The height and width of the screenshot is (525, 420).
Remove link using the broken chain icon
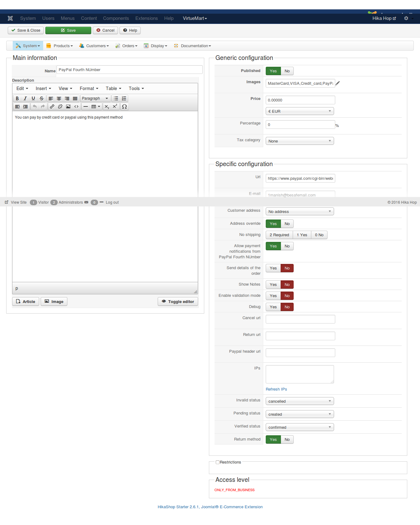60,106
